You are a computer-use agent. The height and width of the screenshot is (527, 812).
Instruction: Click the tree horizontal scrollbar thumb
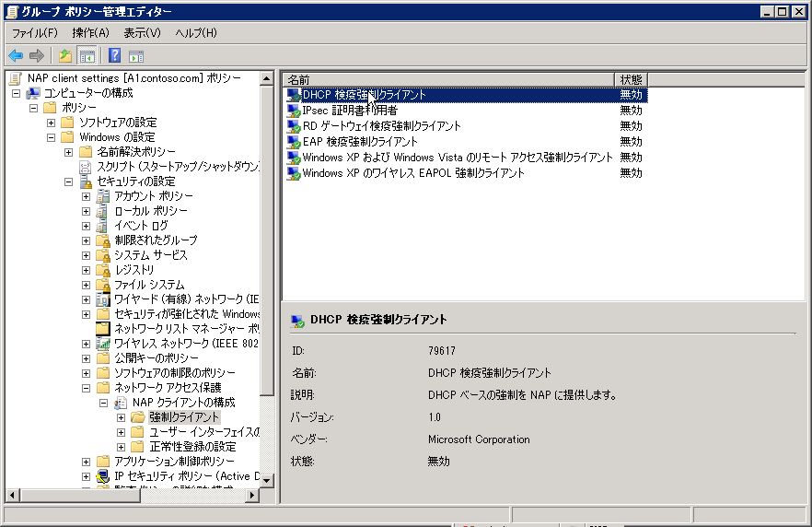[80, 496]
